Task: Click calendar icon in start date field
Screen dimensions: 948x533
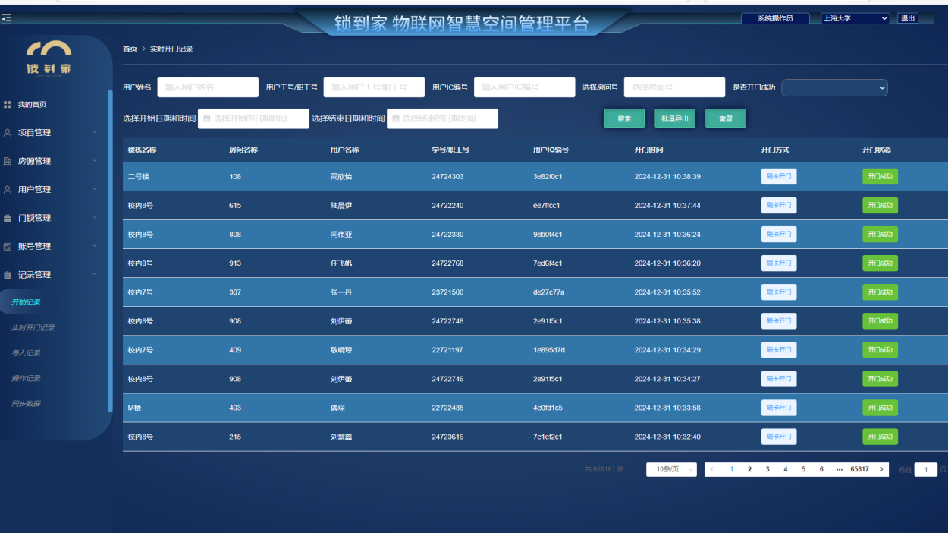Action: coord(206,119)
